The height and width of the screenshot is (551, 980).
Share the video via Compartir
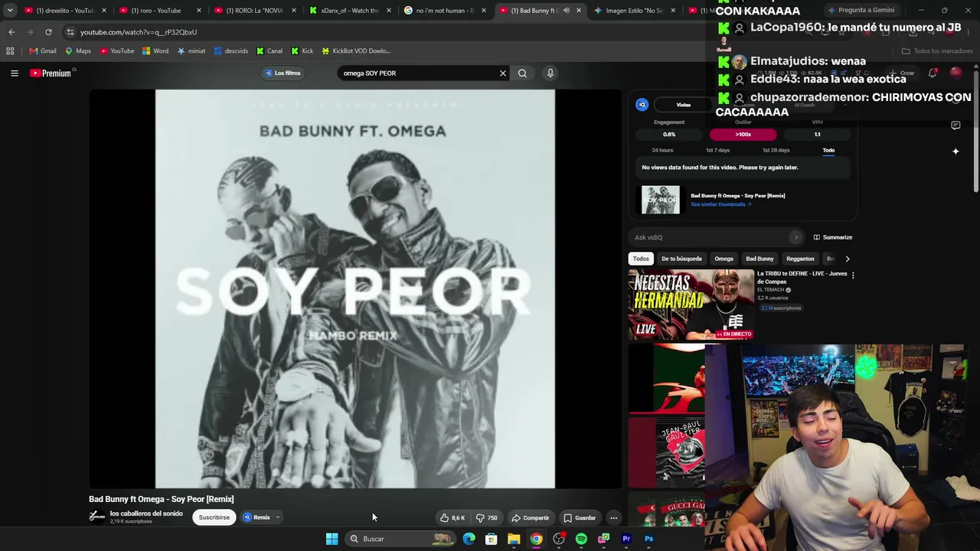(x=531, y=518)
